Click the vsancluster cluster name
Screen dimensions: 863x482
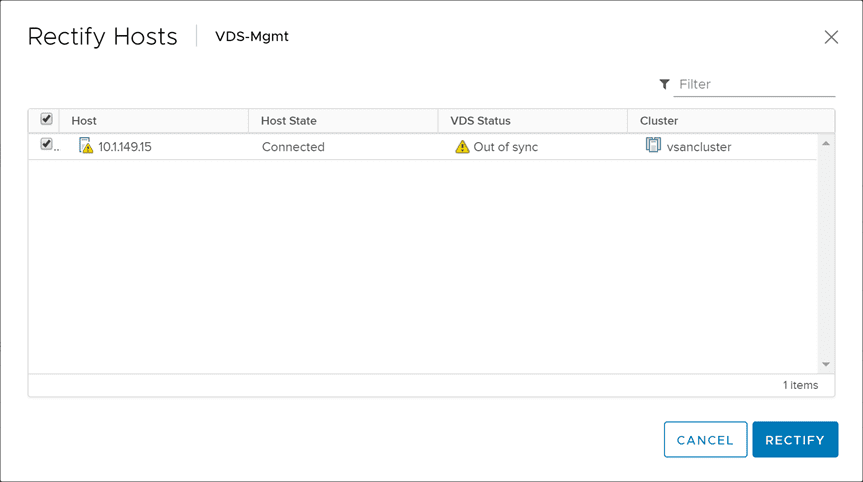point(699,147)
